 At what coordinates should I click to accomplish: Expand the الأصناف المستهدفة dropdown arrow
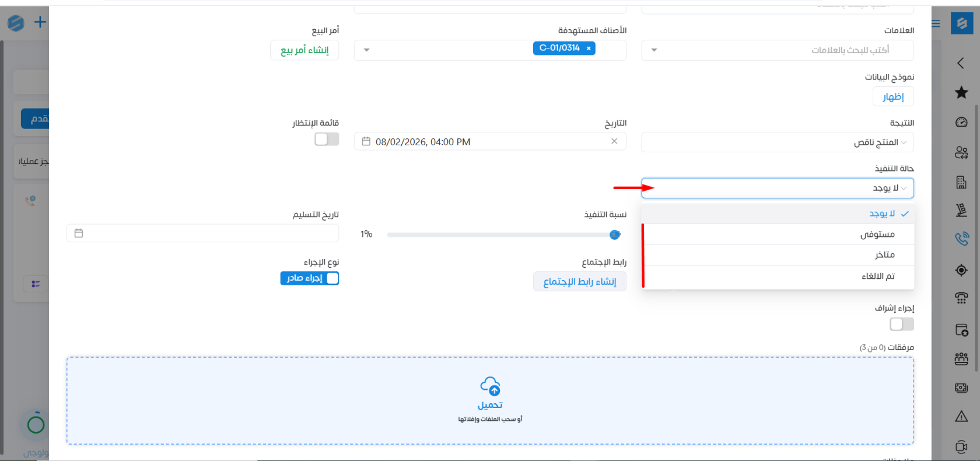[366, 50]
